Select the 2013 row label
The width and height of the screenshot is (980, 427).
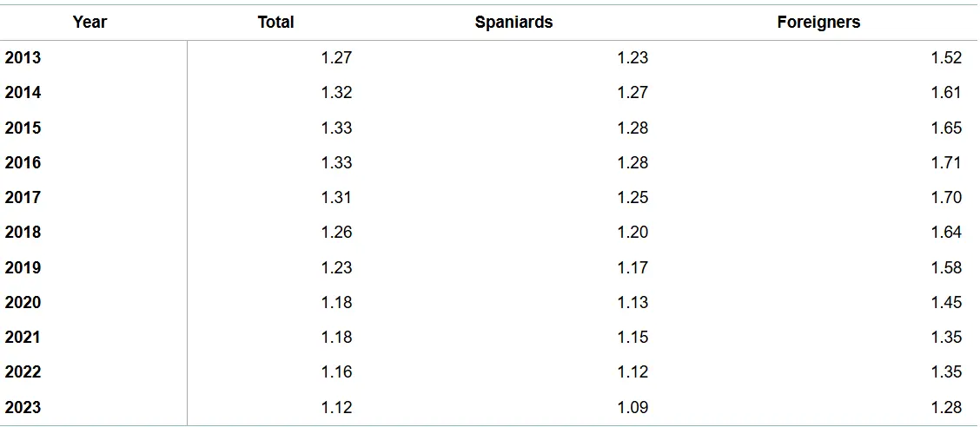pos(23,58)
